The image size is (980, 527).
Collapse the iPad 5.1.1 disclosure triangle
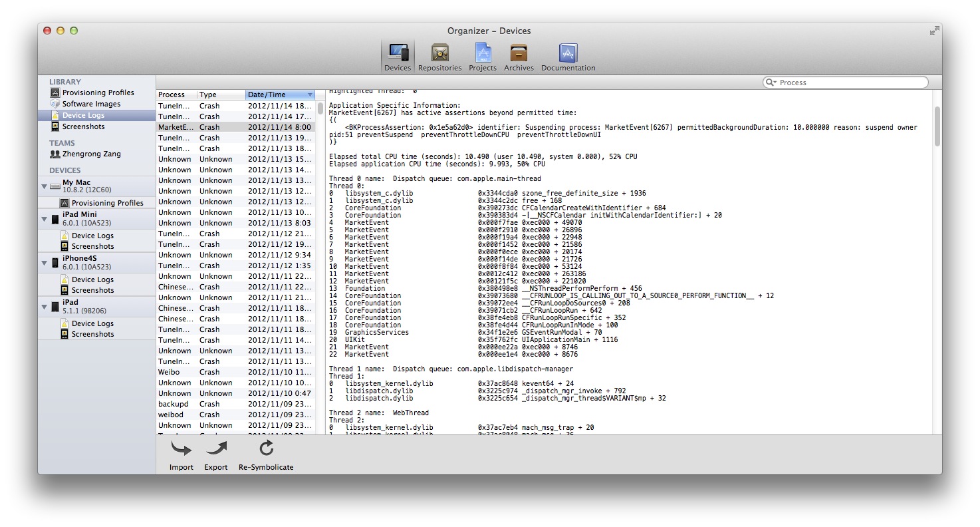tap(45, 307)
